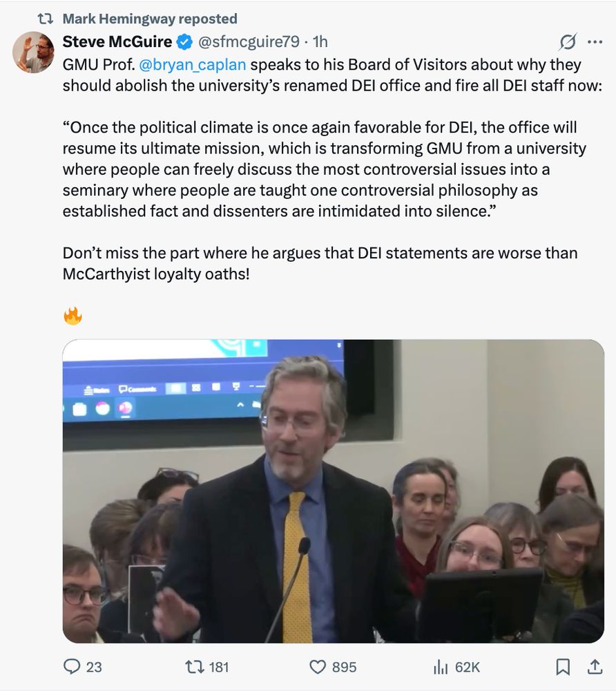Open the three-dot more options menu
Screen dimensions: 616x691
coord(595,42)
